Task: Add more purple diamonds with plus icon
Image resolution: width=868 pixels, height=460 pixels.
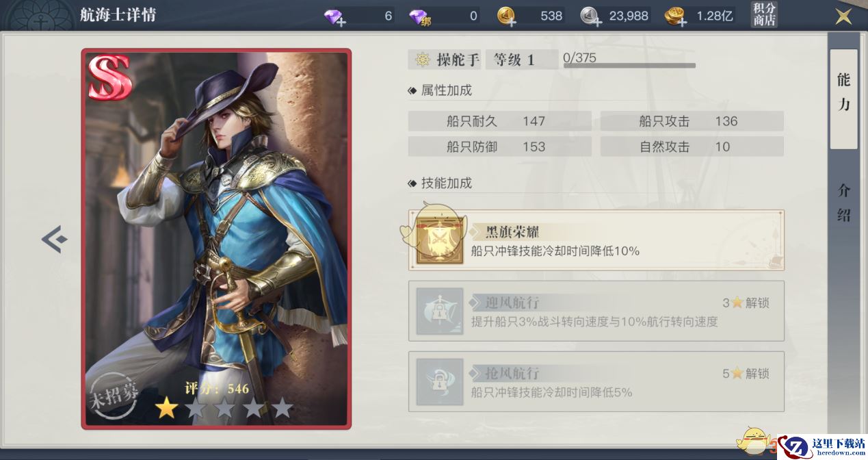Action: (x=334, y=16)
